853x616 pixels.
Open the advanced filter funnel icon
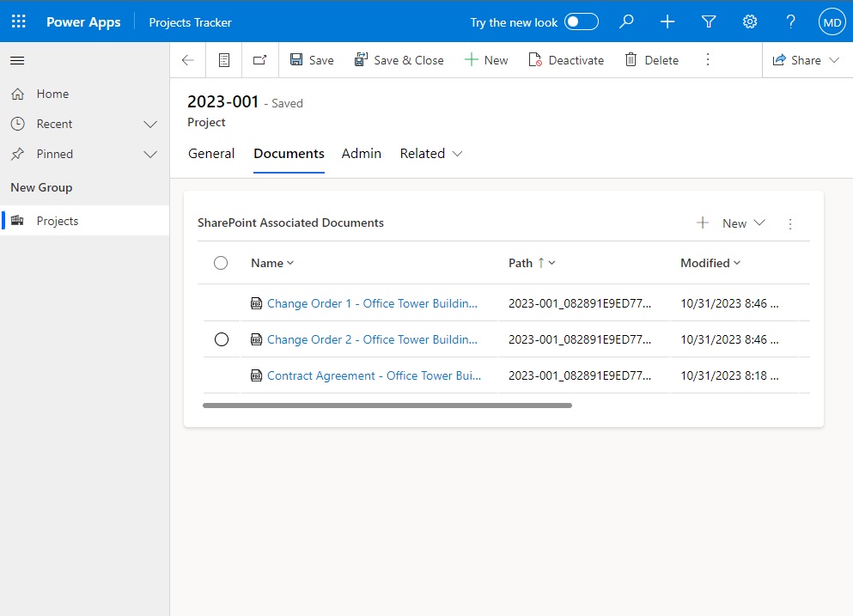click(709, 21)
